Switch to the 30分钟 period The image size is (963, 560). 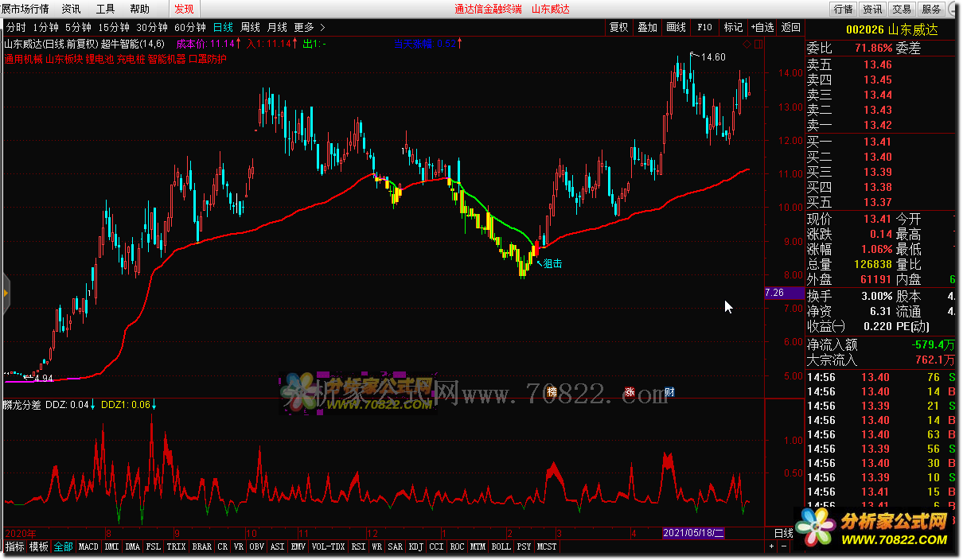pos(152,27)
